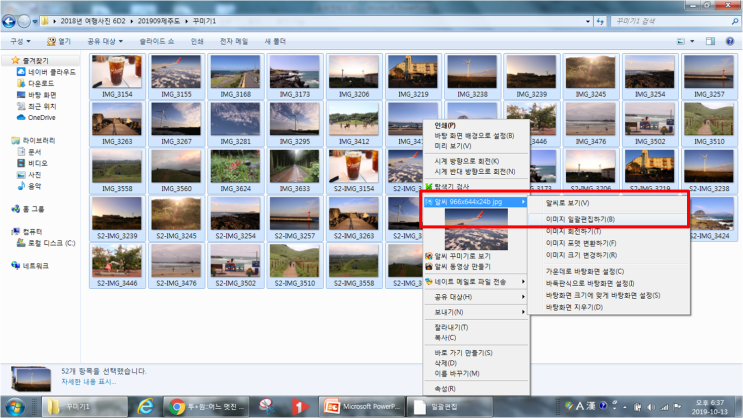Open the Windows Start orb
This screenshot has width=743, height=418.
pos(15,407)
